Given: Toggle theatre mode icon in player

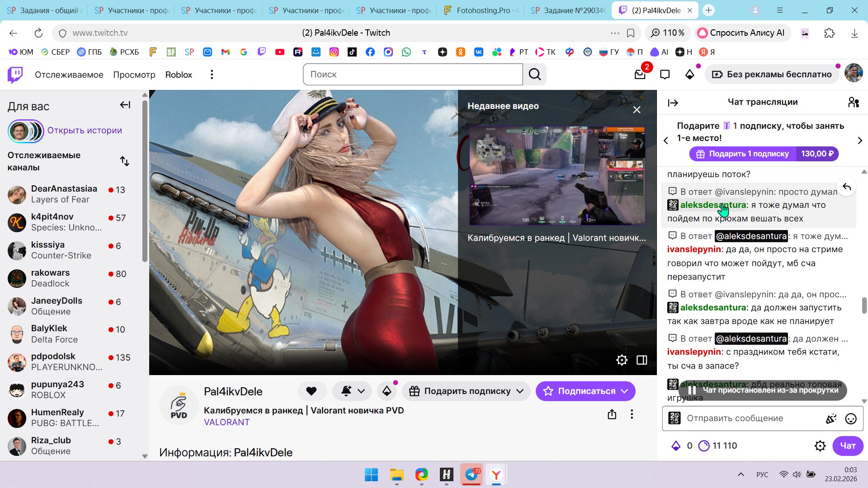Looking at the screenshot, I should 642,360.
